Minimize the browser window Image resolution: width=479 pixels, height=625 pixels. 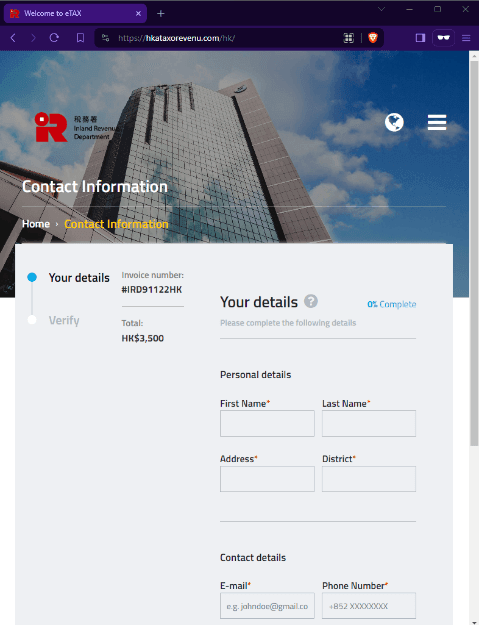pyautogui.click(x=409, y=9)
